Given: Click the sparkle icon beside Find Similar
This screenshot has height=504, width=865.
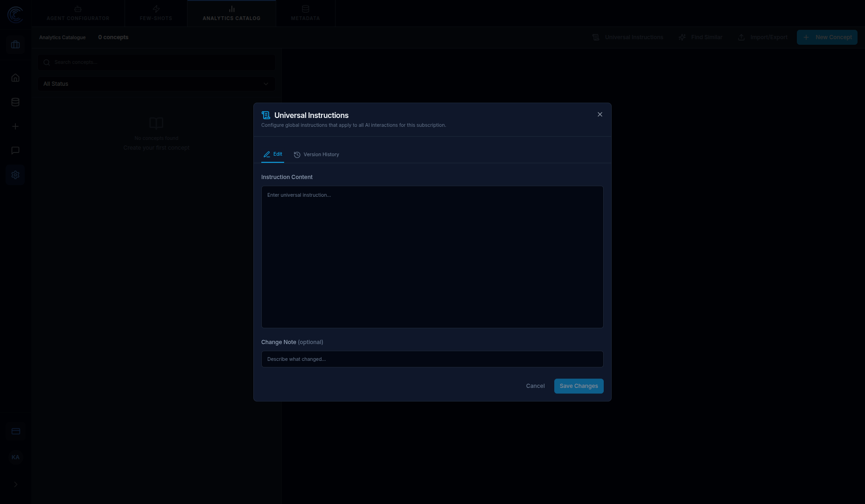Looking at the screenshot, I should [682, 37].
